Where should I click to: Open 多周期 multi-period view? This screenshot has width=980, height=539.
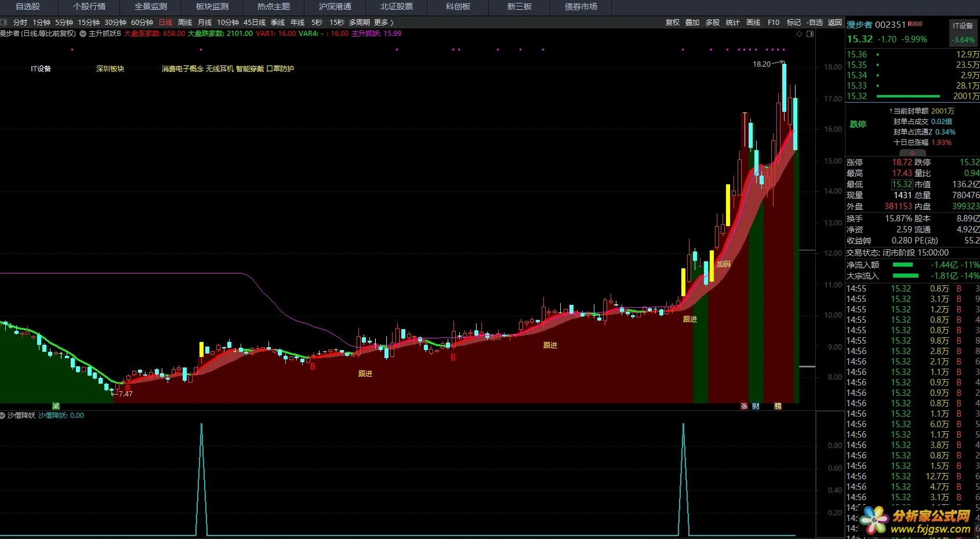point(359,23)
